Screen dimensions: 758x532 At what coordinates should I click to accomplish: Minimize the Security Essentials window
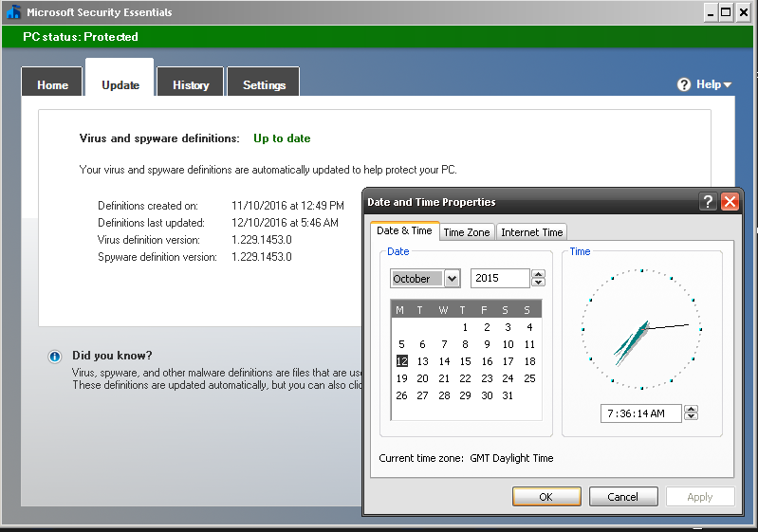tap(711, 12)
